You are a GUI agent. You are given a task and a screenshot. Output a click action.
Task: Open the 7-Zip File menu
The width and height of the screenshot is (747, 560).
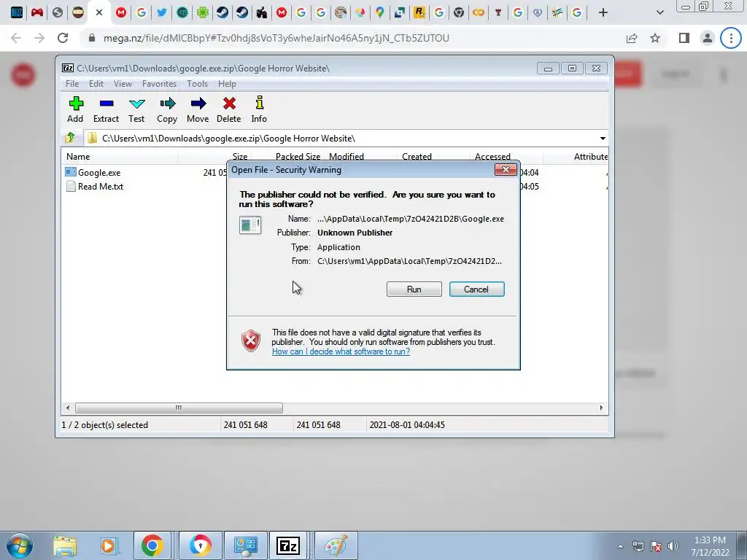(x=72, y=84)
